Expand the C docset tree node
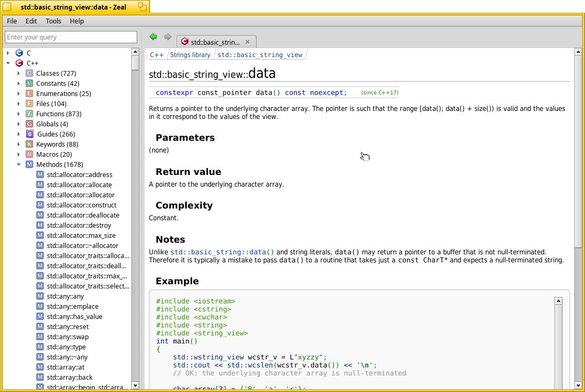This screenshot has width=585, height=392. point(8,53)
